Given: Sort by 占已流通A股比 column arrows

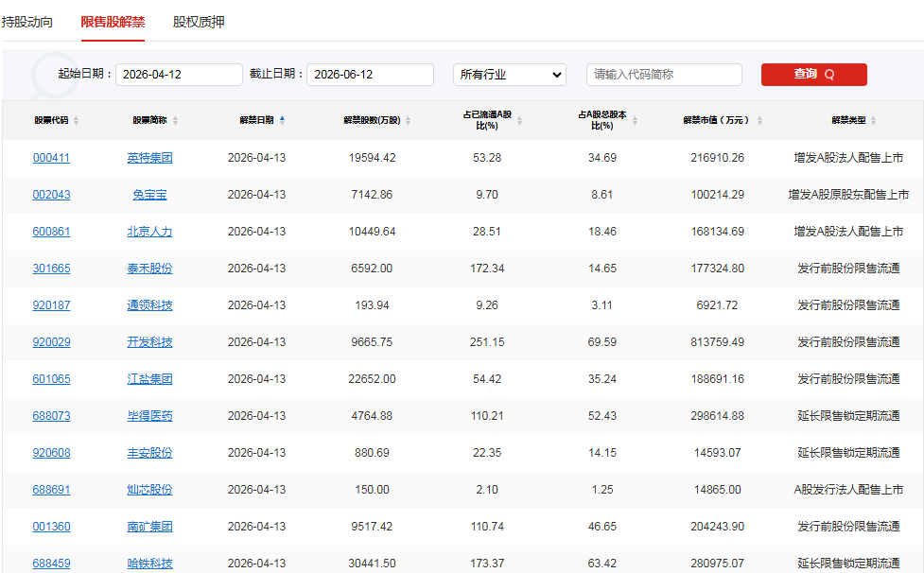Looking at the screenshot, I should pos(519,121).
